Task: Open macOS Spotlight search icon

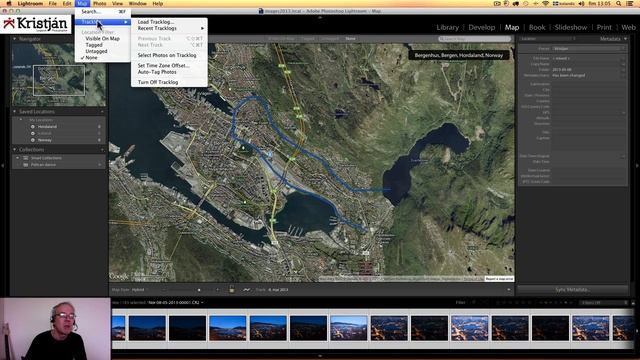Action: point(619,3)
